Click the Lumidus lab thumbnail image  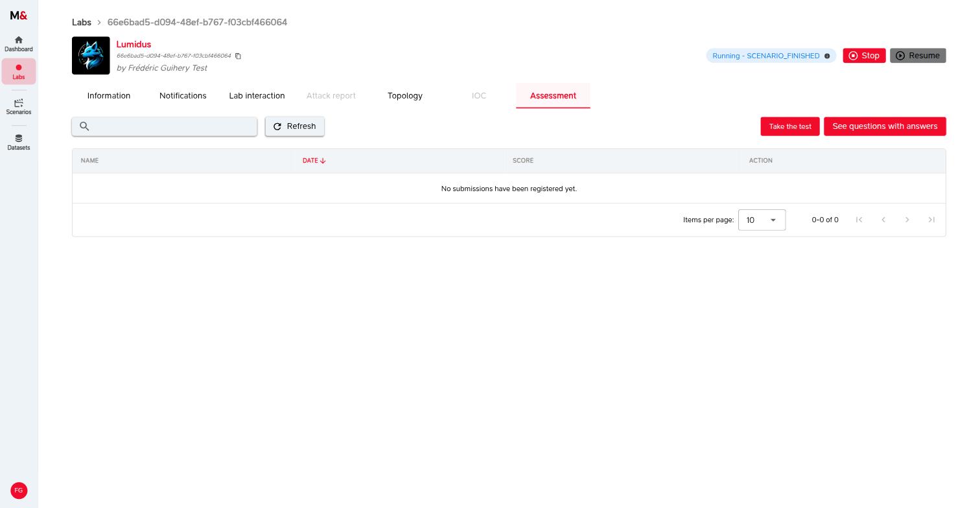[91, 56]
